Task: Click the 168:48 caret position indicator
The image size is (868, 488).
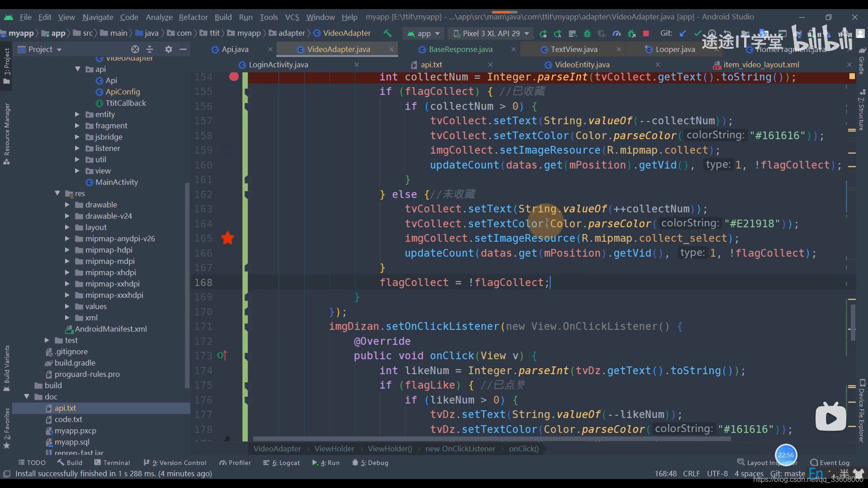Action: pyautogui.click(x=665, y=474)
